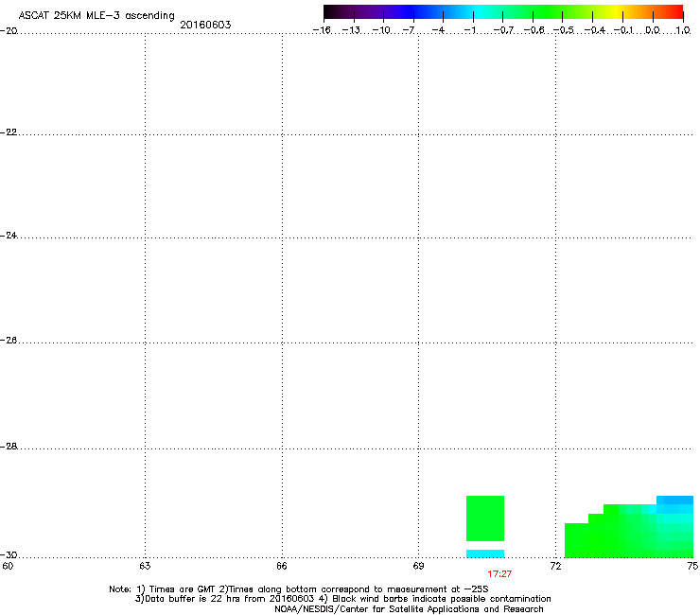Click the -0.6 label on the color bar

pyautogui.click(x=534, y=30)
